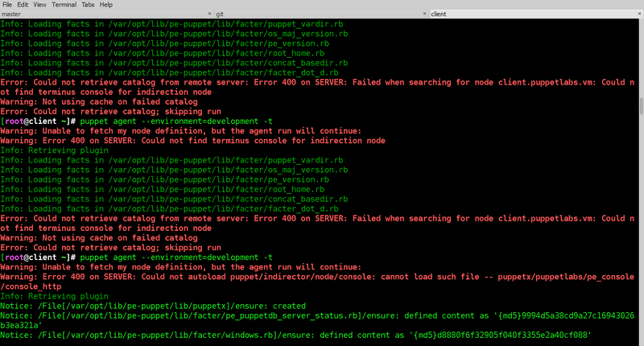644x346 pixels.
Task: Open the Terminal menu
Action: pyautogui.click(x=64, y=5)
